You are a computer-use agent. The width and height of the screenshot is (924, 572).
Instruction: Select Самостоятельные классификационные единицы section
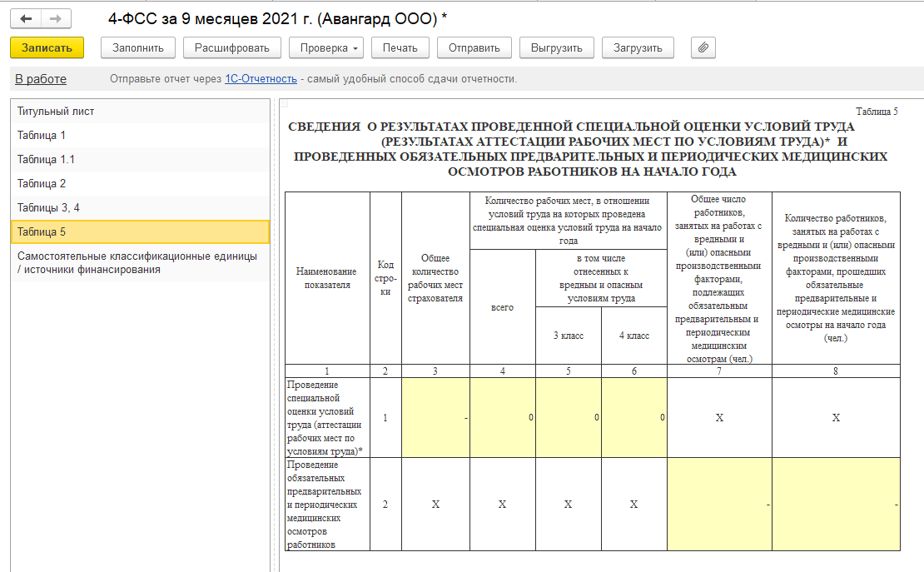tap(137, 262)
